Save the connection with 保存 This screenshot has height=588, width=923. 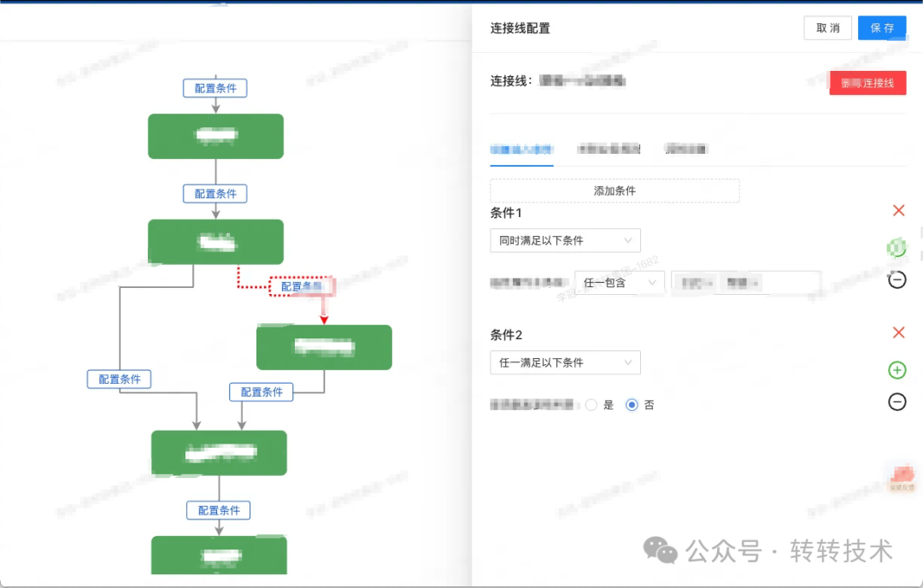[x=882, y=27]
